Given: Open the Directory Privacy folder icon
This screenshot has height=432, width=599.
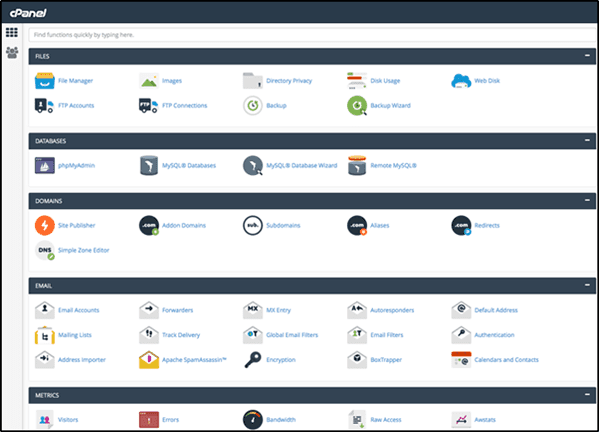Looking at the screenshot, I should [253, 81].
